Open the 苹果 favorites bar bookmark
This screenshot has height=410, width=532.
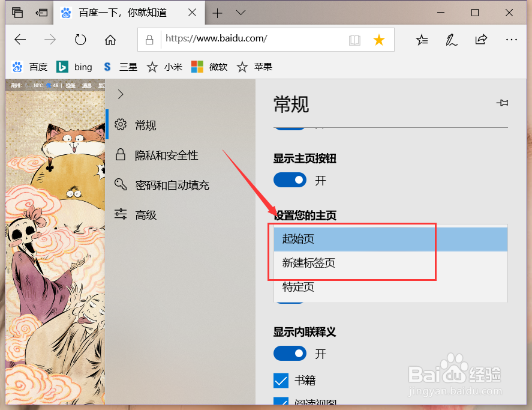[x=254, y=67]
